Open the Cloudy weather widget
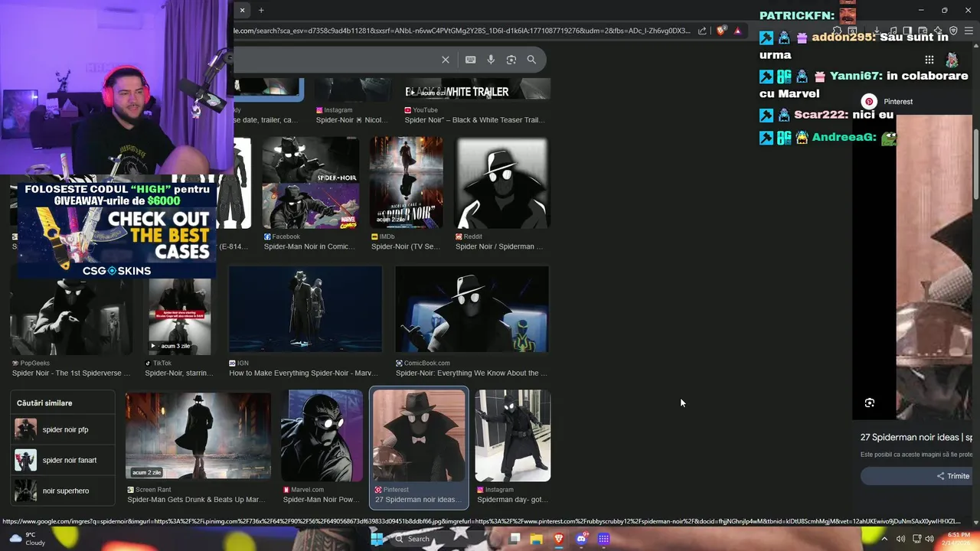 tap(27, 539)
